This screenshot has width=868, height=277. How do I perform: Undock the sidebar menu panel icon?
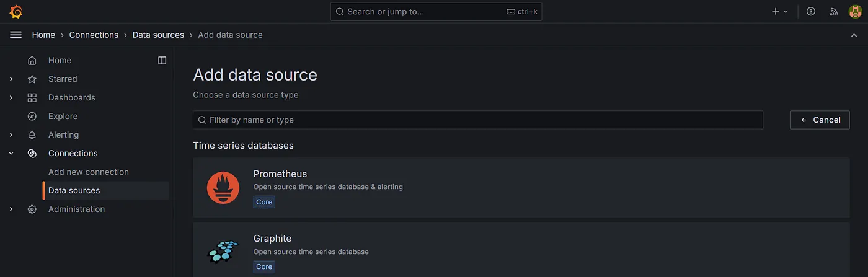(162, 61)
